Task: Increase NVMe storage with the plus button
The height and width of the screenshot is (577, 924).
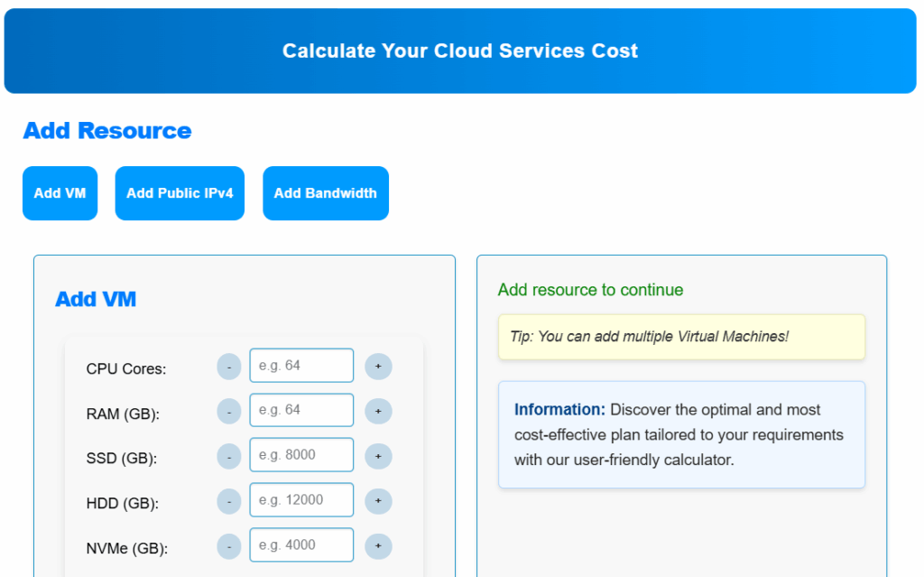Action: coord(378,545)
